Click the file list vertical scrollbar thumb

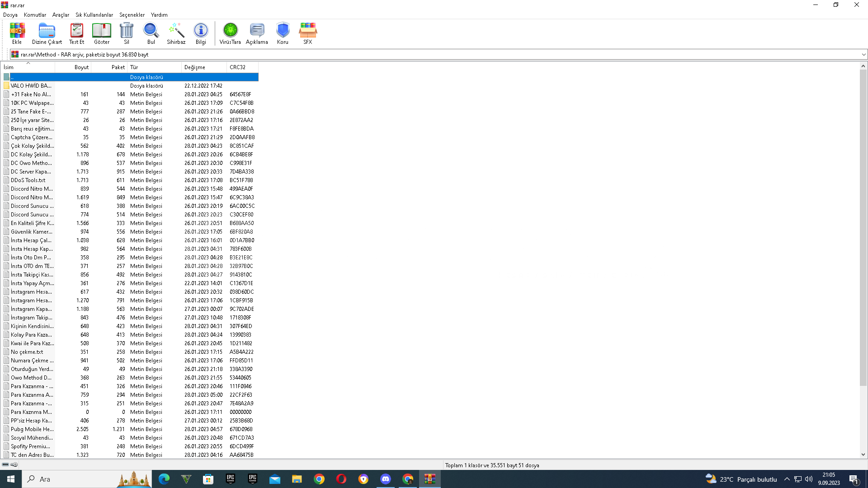(863, 228)
